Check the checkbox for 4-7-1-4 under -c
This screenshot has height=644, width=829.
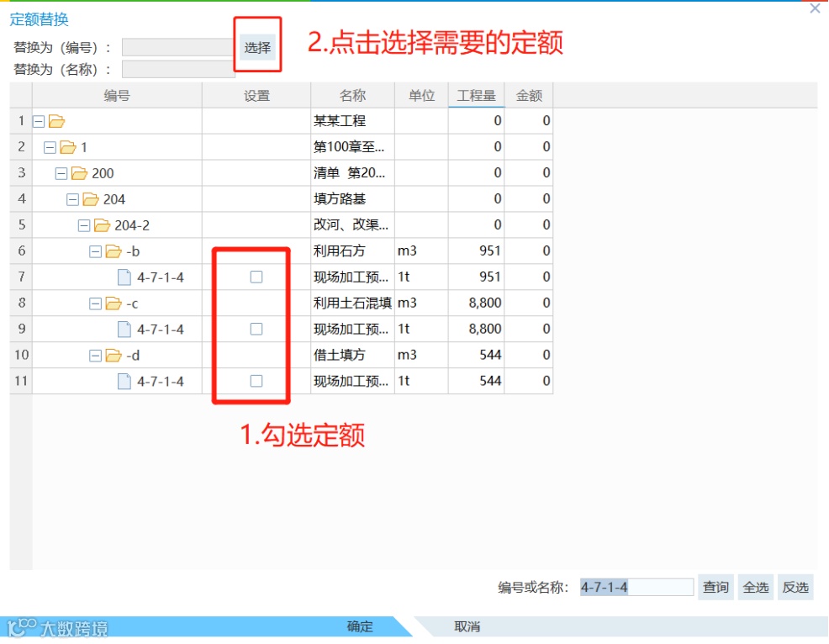(x=256, y=329)
